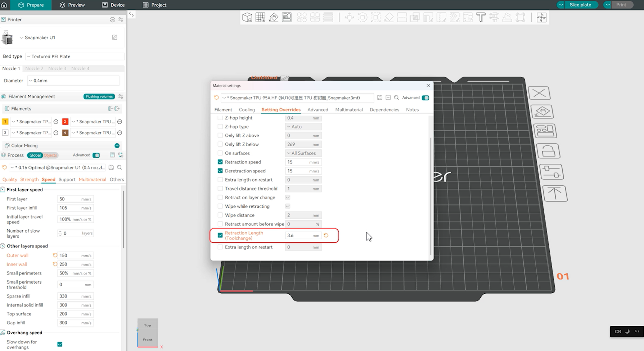Click the reset arrow next to Outer wall
The width and height of the screenshot is (644, 351).
tap(55, 255)
